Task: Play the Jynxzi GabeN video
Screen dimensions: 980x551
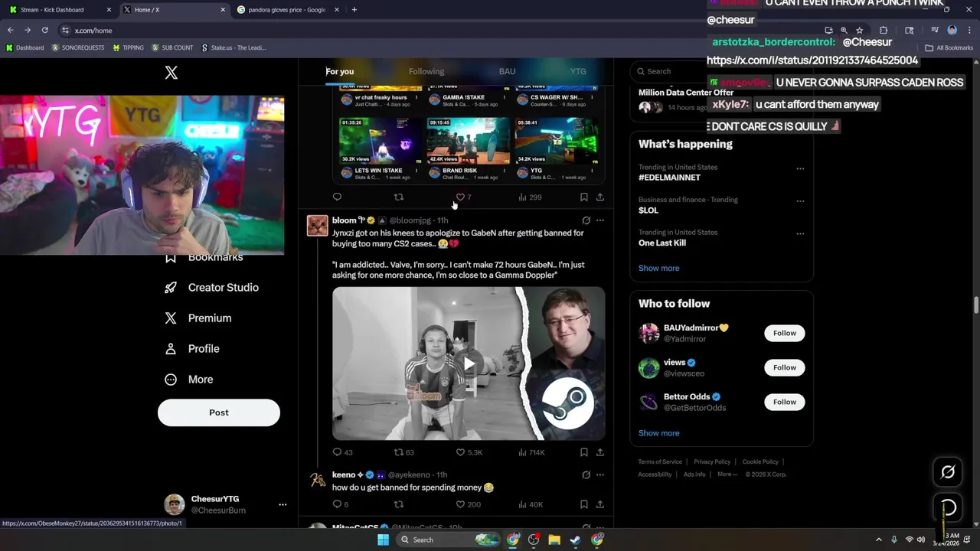Action: tap(469, 364)
